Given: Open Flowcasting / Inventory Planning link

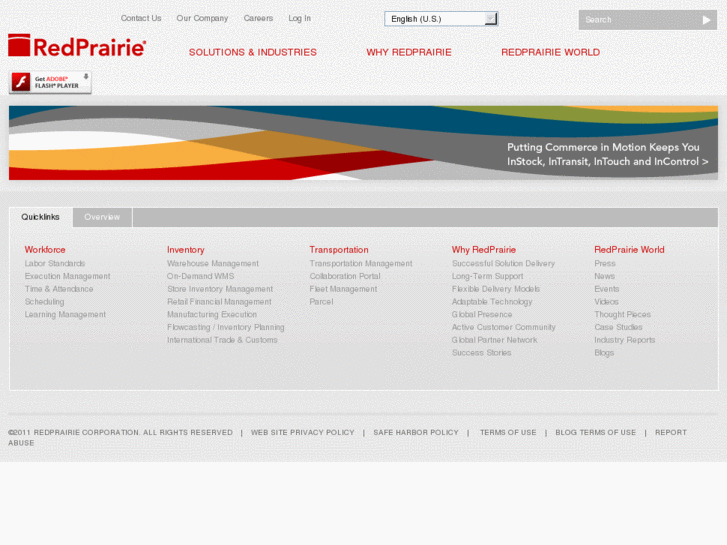Looking at the screenshot, I should (226, 327).
